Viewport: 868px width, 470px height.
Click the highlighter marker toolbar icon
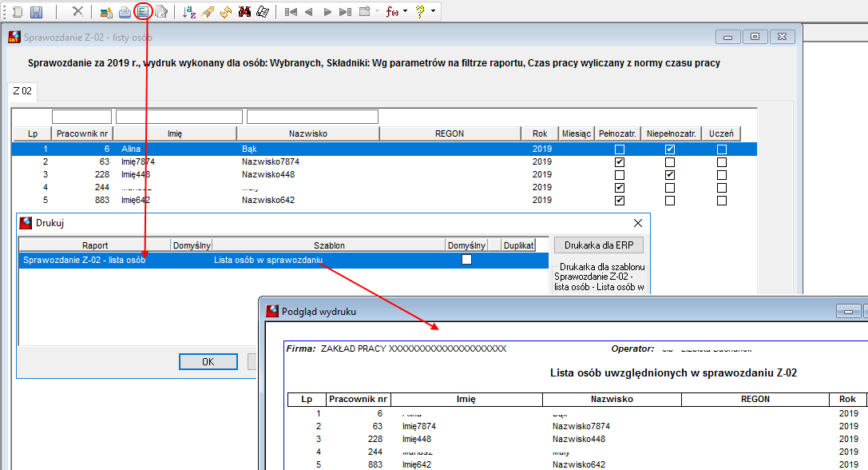point(208,12)
